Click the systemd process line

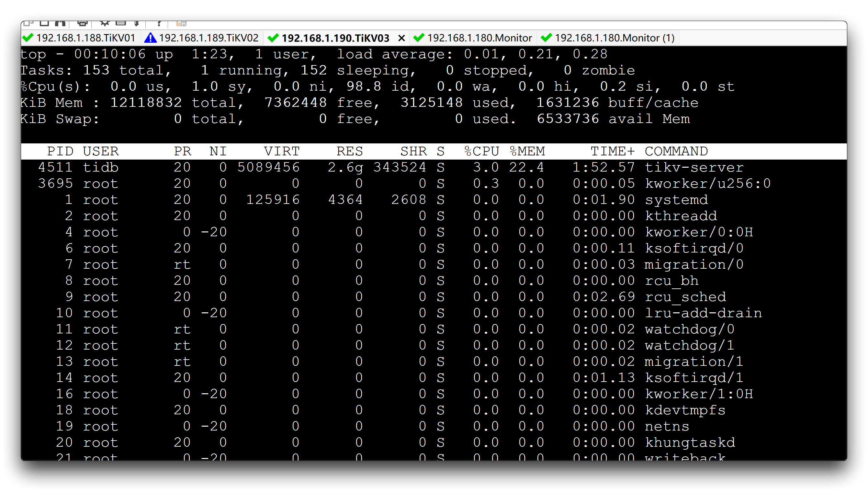pyautogui.click(x=406, y=200)
